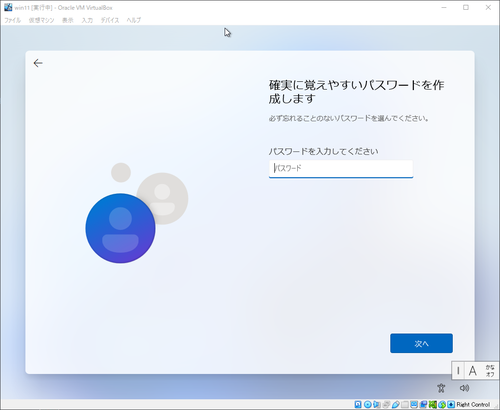Click the optical disc status icon
Image resolution: width=500 pixels, height=410 pixels.
pyautogui.click(x=367, y=404)
